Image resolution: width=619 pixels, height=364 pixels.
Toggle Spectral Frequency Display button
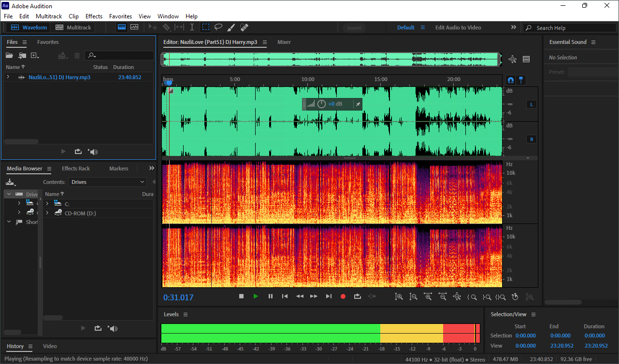[x=122, y=28]
